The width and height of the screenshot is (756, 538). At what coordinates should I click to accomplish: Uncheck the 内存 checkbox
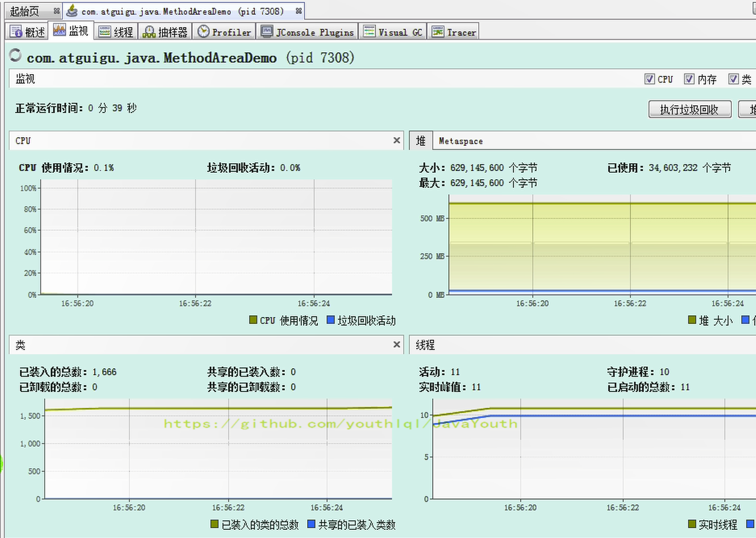click(689, 79)
